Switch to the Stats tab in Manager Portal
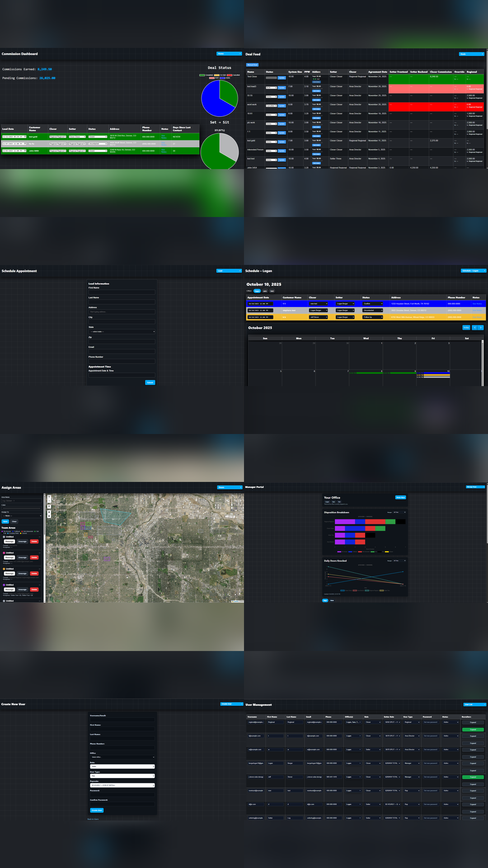488x868 pixels. [x=332, y=600]
